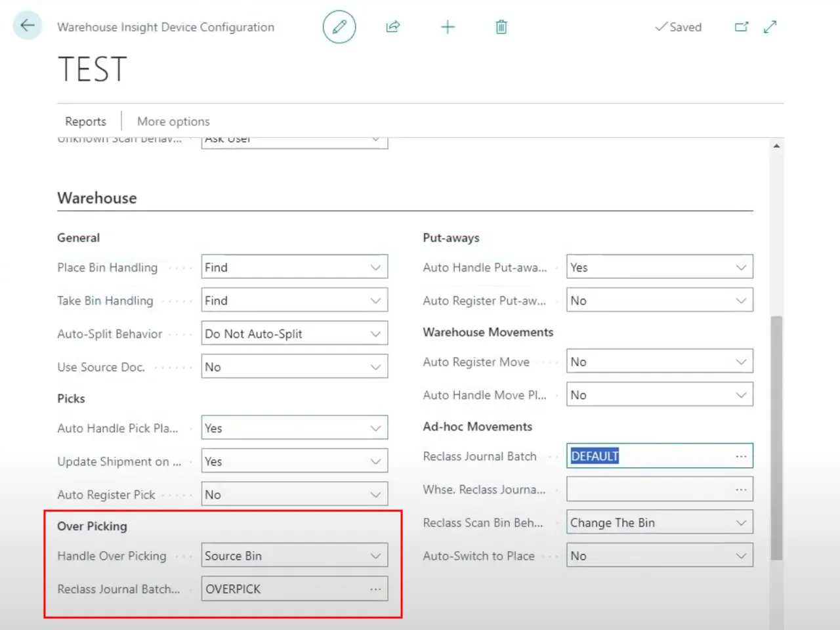Open page in new window icon
Screen dimensions: 840x630
(742, 27)
